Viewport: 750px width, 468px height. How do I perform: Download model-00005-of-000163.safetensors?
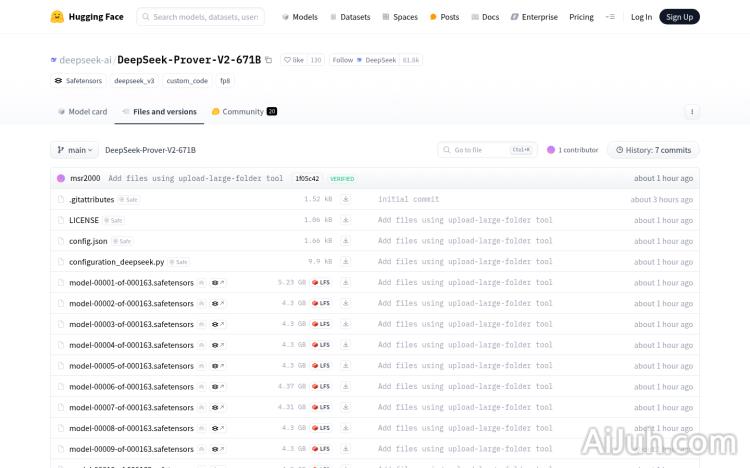(x=345, y=366)
